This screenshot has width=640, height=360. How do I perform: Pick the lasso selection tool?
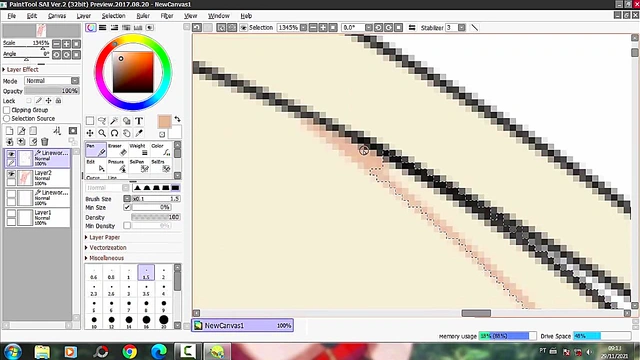[102, 121]
